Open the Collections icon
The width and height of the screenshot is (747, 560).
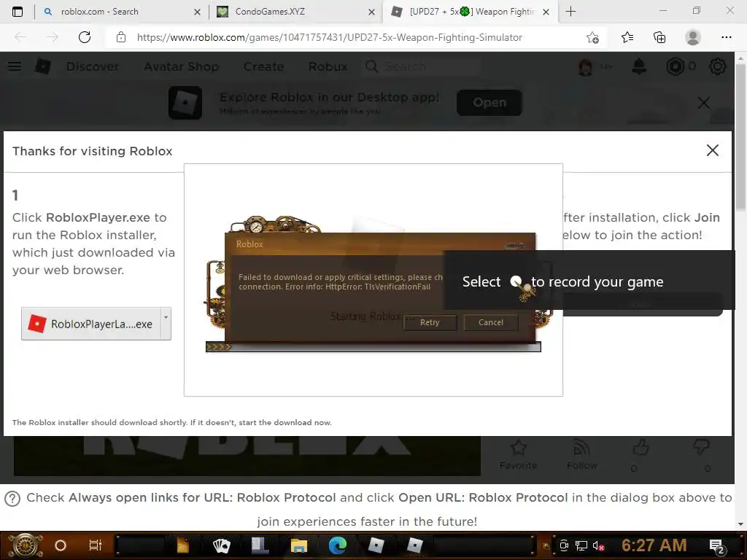[659, 37]
